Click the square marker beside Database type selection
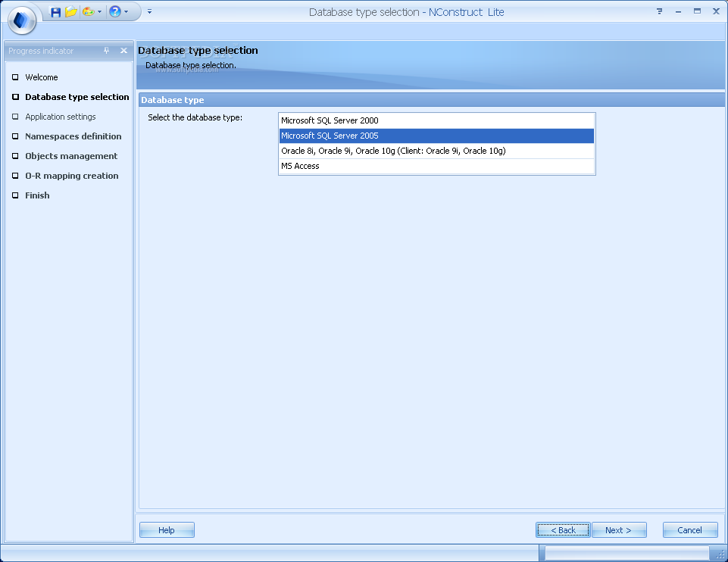 (15, 97)
